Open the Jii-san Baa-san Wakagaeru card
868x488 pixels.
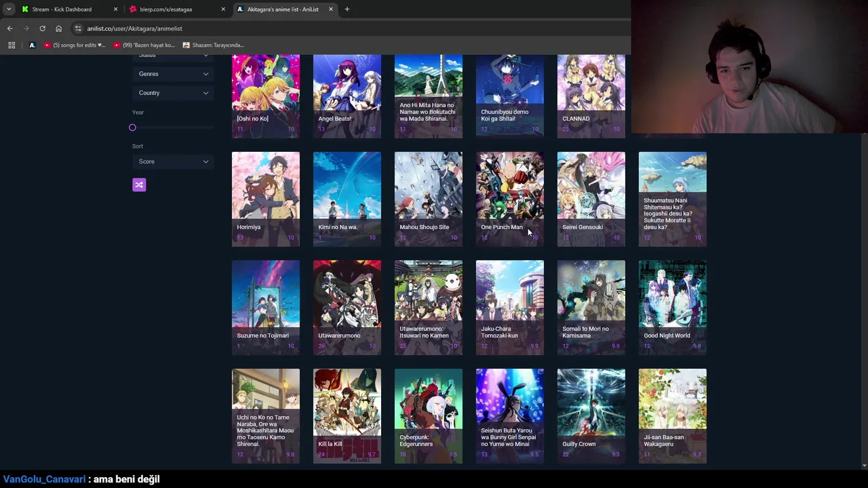pos(673,416)
